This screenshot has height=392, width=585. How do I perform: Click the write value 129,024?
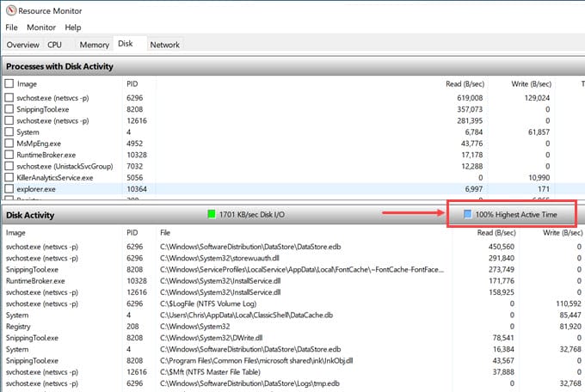[537, 98]
